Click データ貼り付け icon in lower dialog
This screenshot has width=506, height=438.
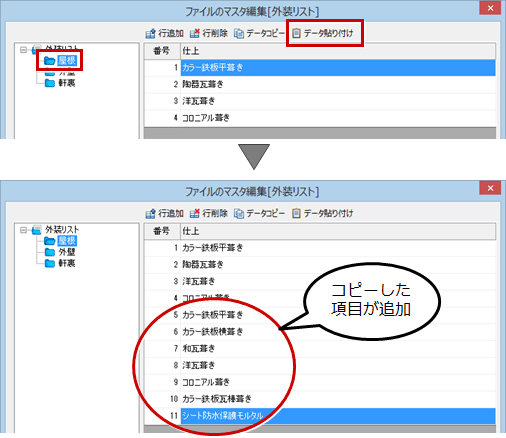pyautogui.click(x=296, y=213)
